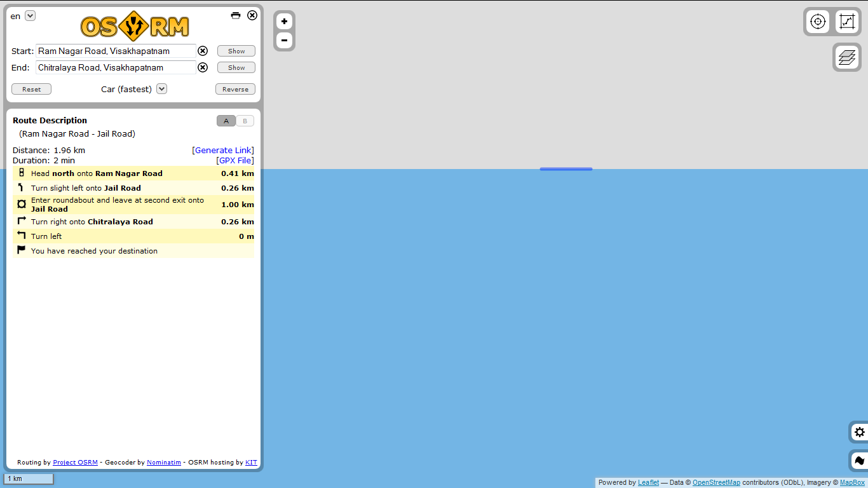Click the End address input field
This screenshot has width=868, height=488.
coord(116,67)
